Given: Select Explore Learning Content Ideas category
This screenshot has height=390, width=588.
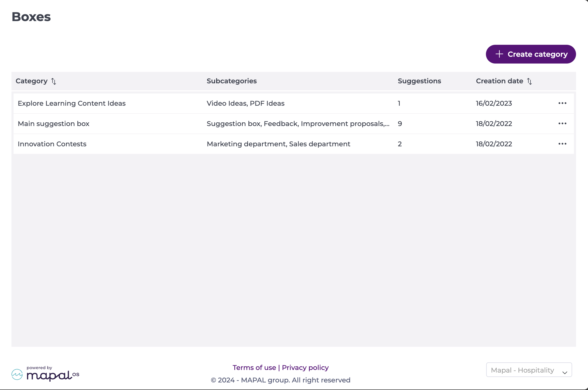Looking at the screenshot, I should [x=72, y=103].
